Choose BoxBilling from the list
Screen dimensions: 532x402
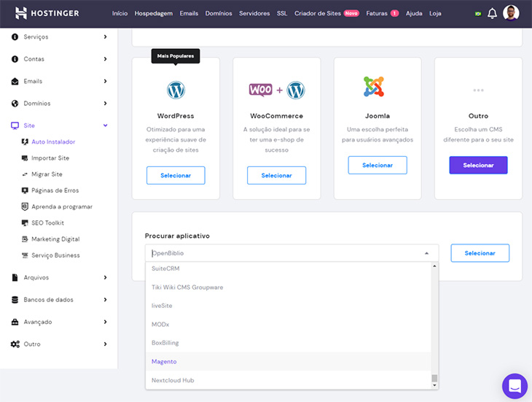click(289, 343)
